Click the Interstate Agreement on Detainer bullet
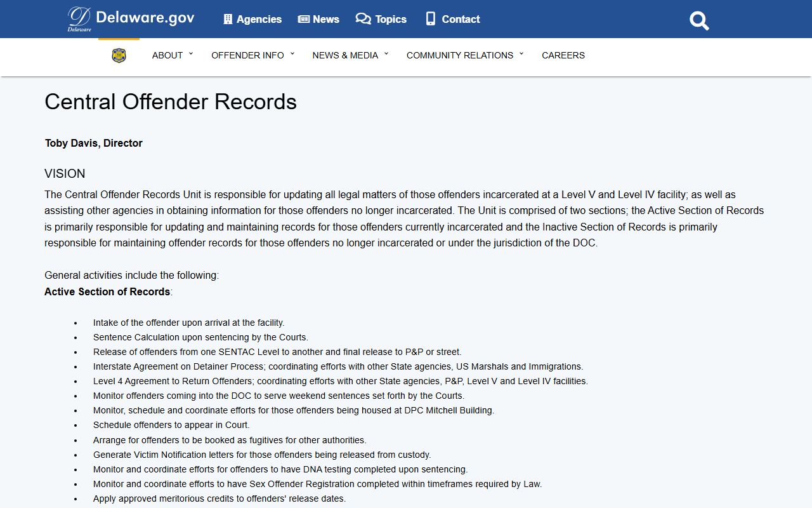Image resolution: width=812 pixels, height=508 pixels. (x=338, y=366)
